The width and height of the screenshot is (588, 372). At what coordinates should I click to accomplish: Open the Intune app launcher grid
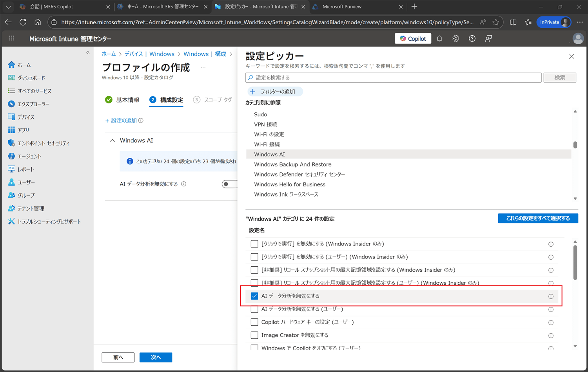click(11, 38)
